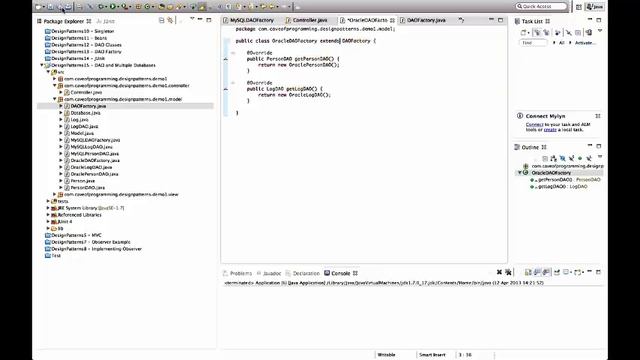The width and height of the screenshot is (640, 360).
Task: Switch to MySQLDAOFactory editor tab
Action: click(248, 20)
